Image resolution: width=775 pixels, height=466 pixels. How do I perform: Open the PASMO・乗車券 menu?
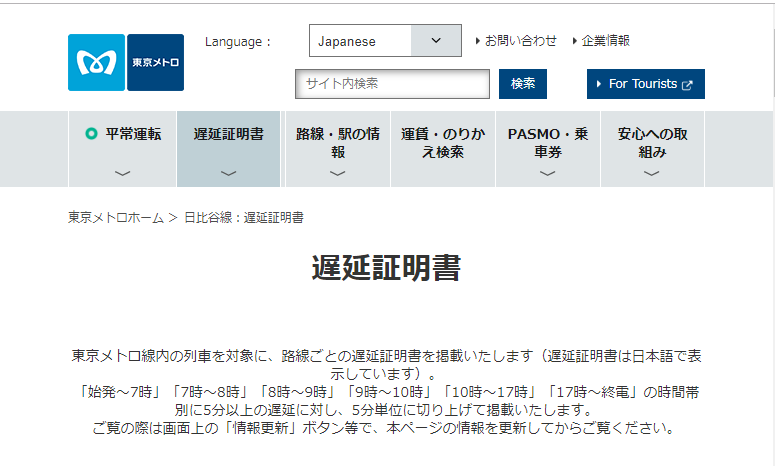[x=548, y=149]
